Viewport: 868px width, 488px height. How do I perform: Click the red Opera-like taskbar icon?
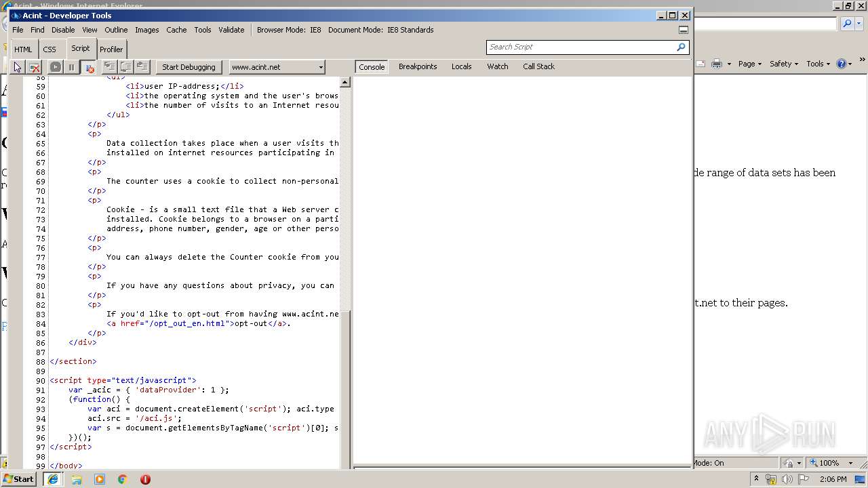pos(145,479)
